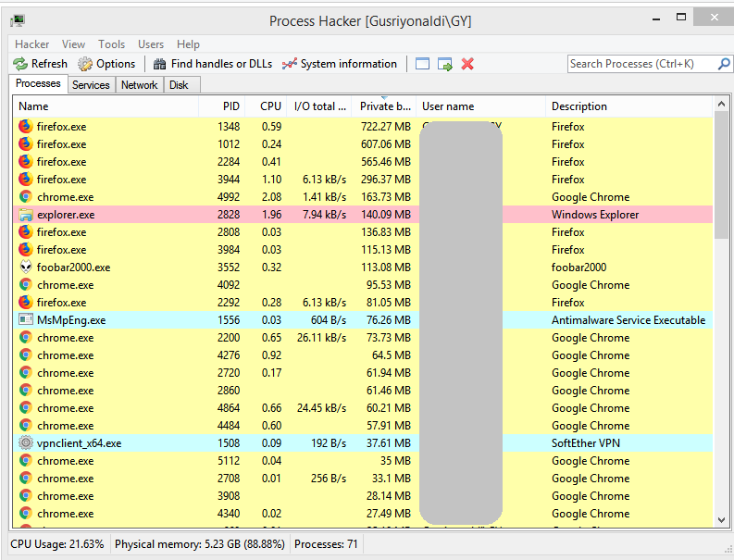The height and width of the screenshot is (560, 734).
Task: Click Firefox icon of PID 1012
Action: (25, 143)
